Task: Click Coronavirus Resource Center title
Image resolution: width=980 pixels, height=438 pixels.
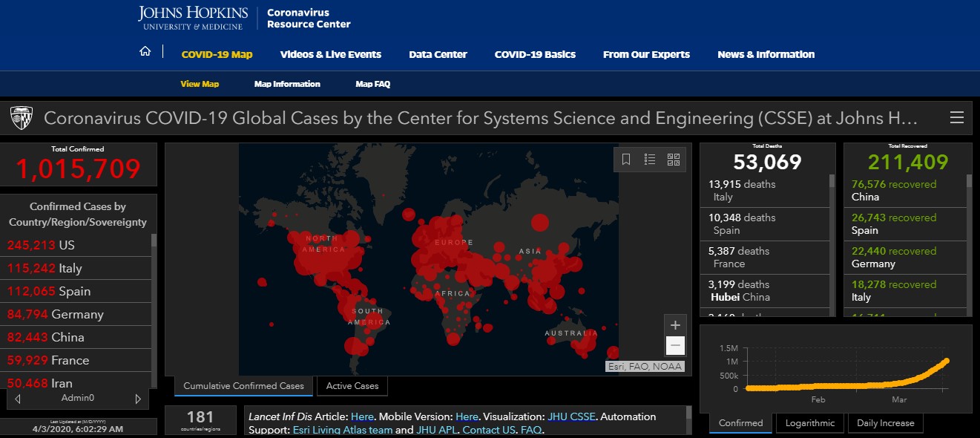Action: click(309, 18)
